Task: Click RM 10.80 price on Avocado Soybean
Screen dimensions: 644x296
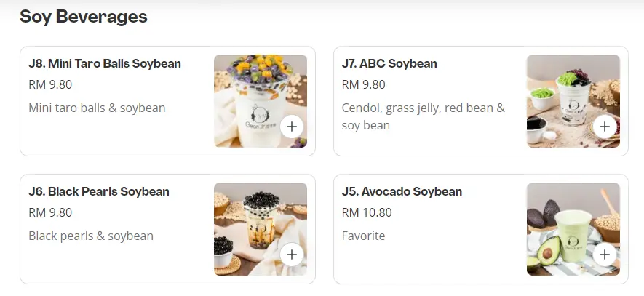Action: click(367, 213)
